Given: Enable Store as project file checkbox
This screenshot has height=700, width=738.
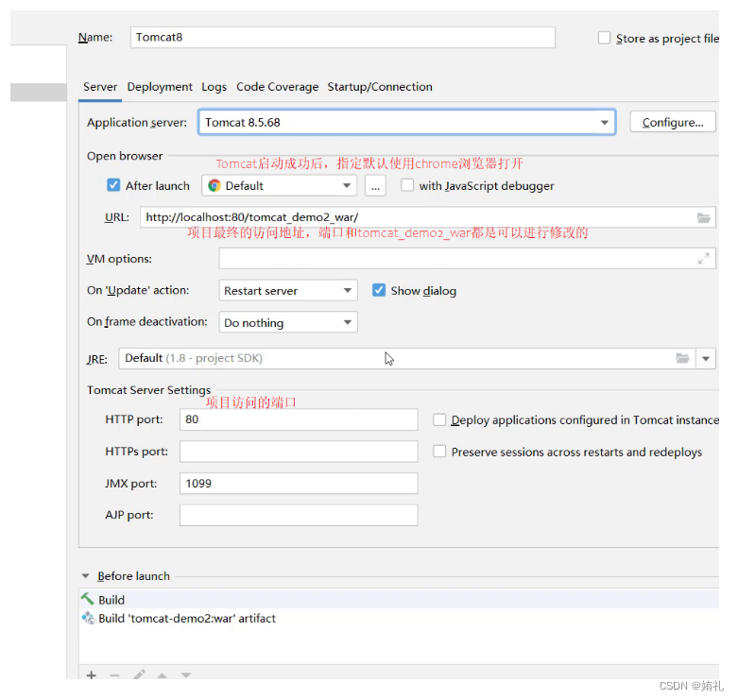Looking at the screenshot, I should pos(605,38).
